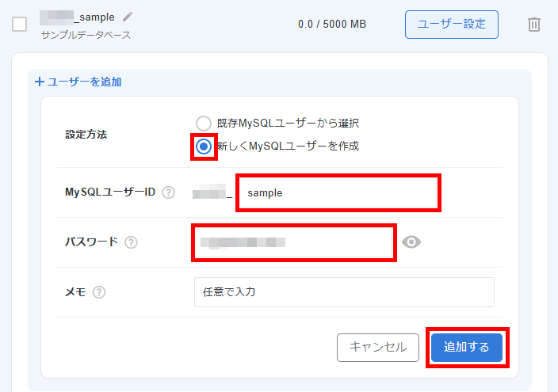558x392 pixels.
Task: Click the メモ field with 任意で入力 placeholder
Action: pos(343,292)
